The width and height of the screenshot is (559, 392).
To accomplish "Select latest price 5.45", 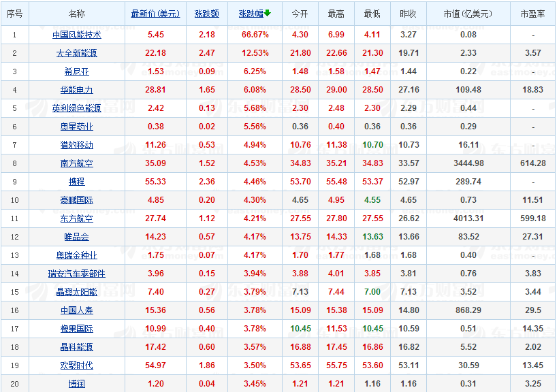I will (156, 35).
